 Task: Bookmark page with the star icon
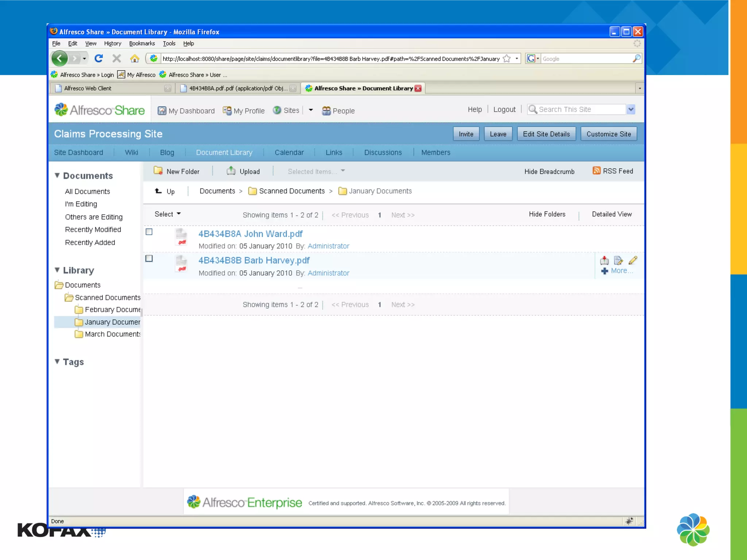pyautogui.click(x=507, y=58)
